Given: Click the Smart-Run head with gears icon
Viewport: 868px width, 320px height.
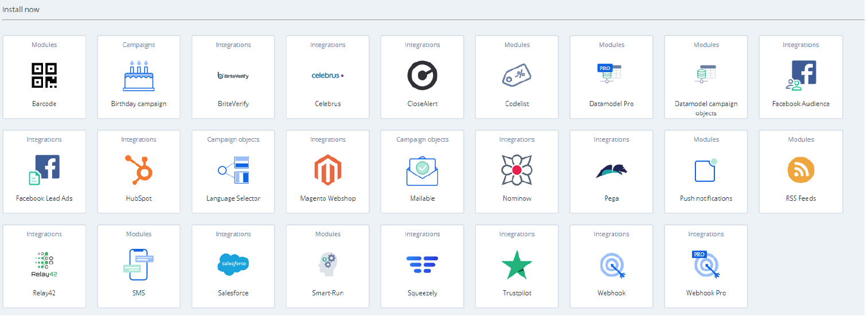Looking at the screenshot, I should [x=328, y=264].
